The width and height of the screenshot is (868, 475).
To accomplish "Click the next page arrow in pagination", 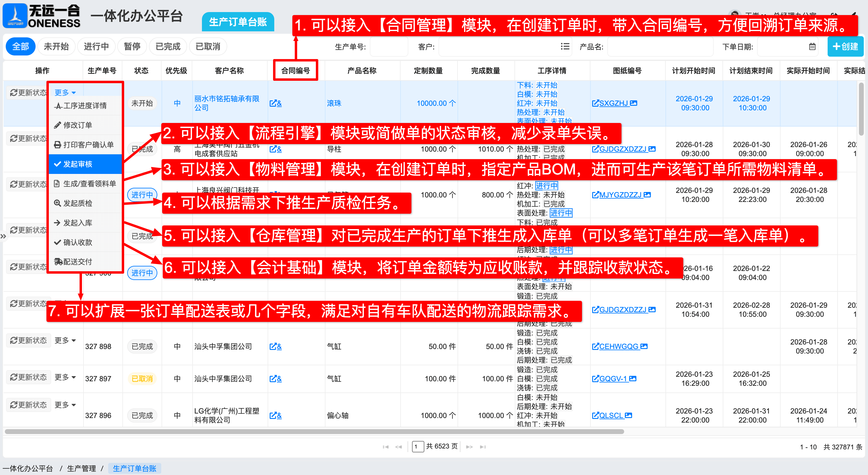I will click(x=469, y=447).
